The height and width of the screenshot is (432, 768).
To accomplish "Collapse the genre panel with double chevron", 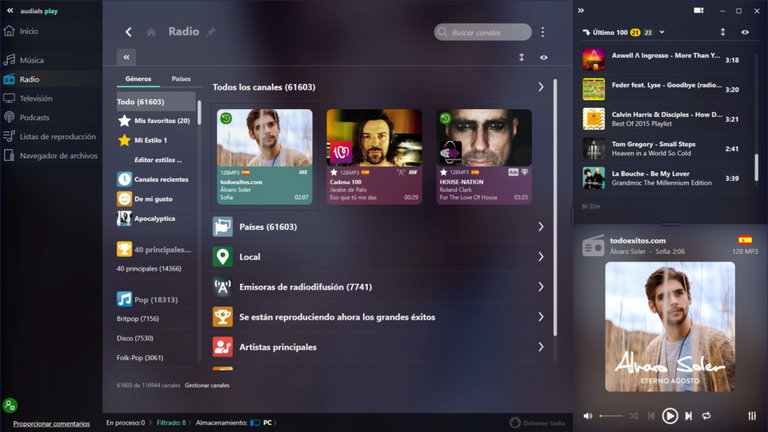I will (x=126, y=57).
